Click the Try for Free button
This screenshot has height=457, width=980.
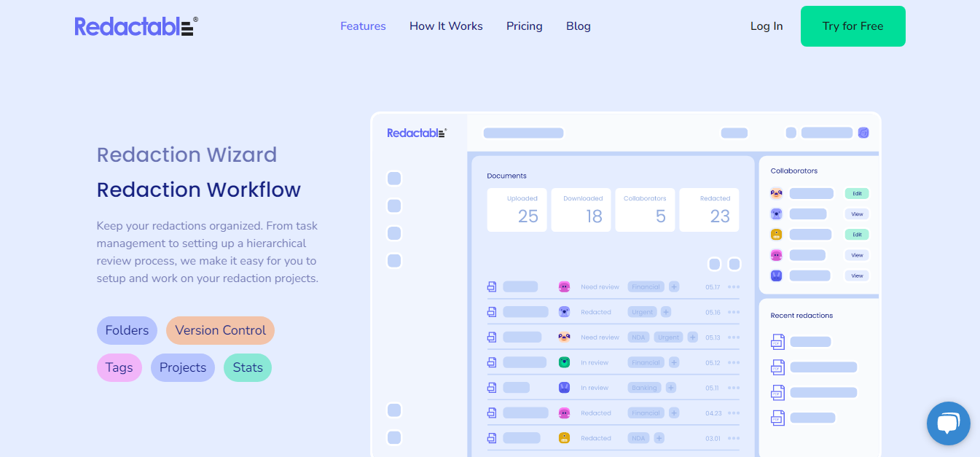(852, 26)
